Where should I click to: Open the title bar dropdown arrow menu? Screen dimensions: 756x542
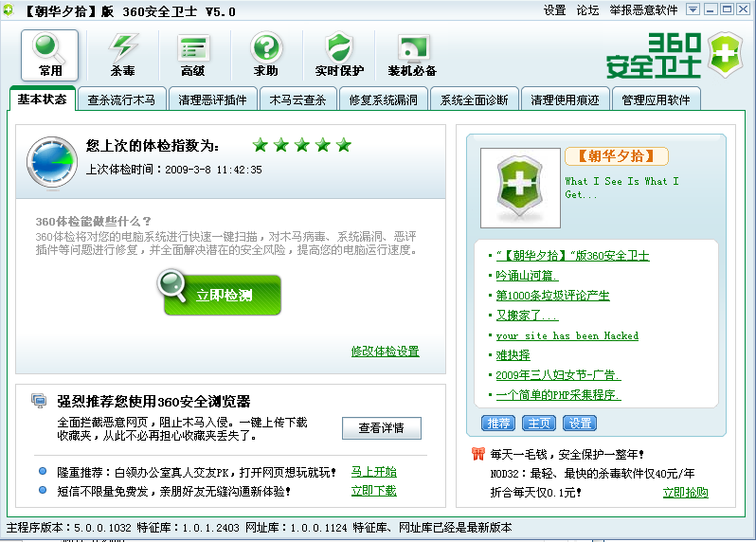693,9
